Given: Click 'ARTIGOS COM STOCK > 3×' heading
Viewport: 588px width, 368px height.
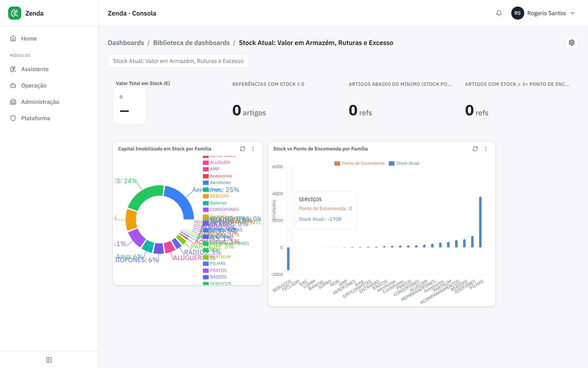Looking at the screenshot, I should point(517,84).
